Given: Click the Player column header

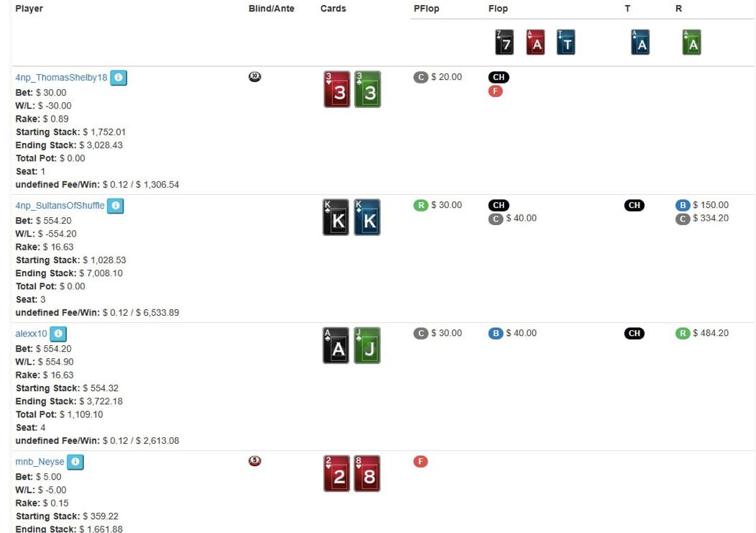Looking at the screenshot, I should point(29,9).
